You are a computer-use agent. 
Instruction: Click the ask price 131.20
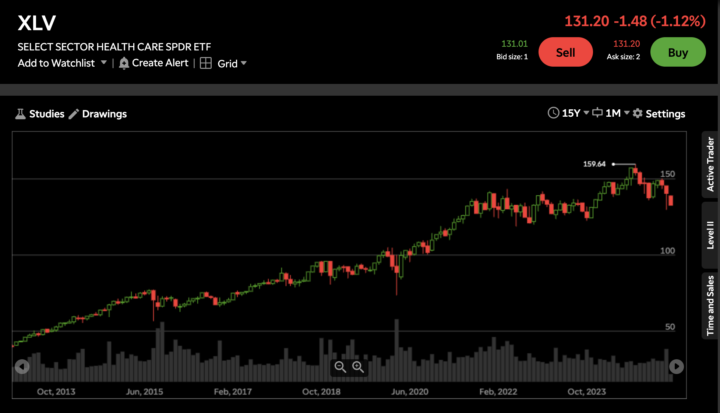[x=626, y=44]
